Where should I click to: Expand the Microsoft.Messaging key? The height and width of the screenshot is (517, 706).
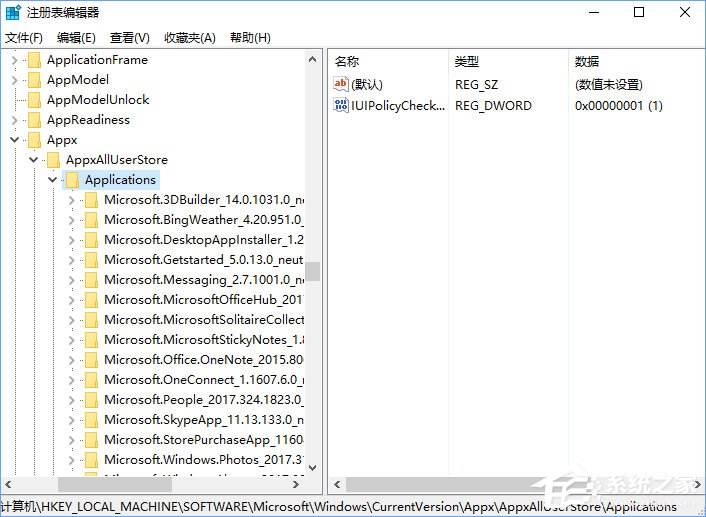(x=72, y=280)
